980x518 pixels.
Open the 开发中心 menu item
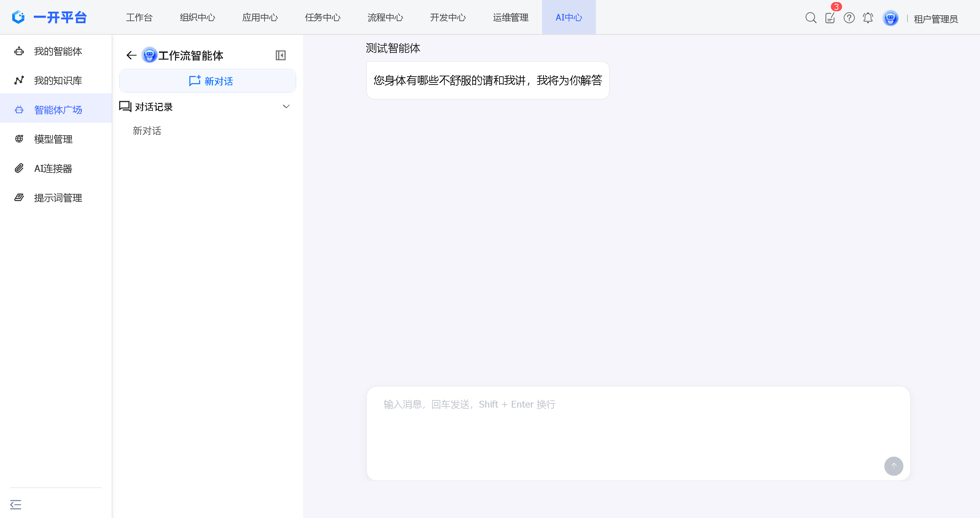[447, 17]
